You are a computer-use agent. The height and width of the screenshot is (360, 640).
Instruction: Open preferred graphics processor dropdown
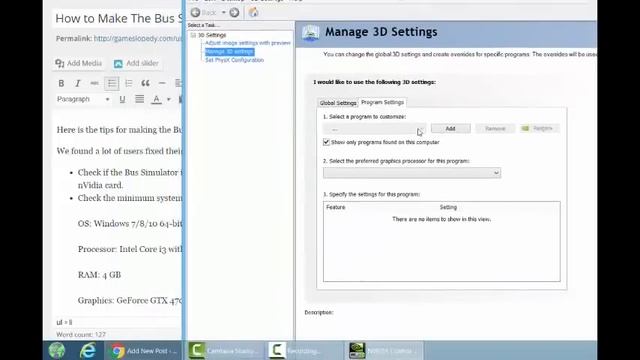click(x=412, y=173)
